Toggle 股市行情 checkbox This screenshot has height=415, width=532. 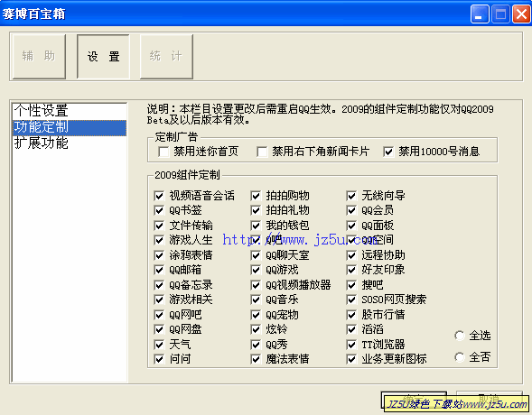(351, 315)
